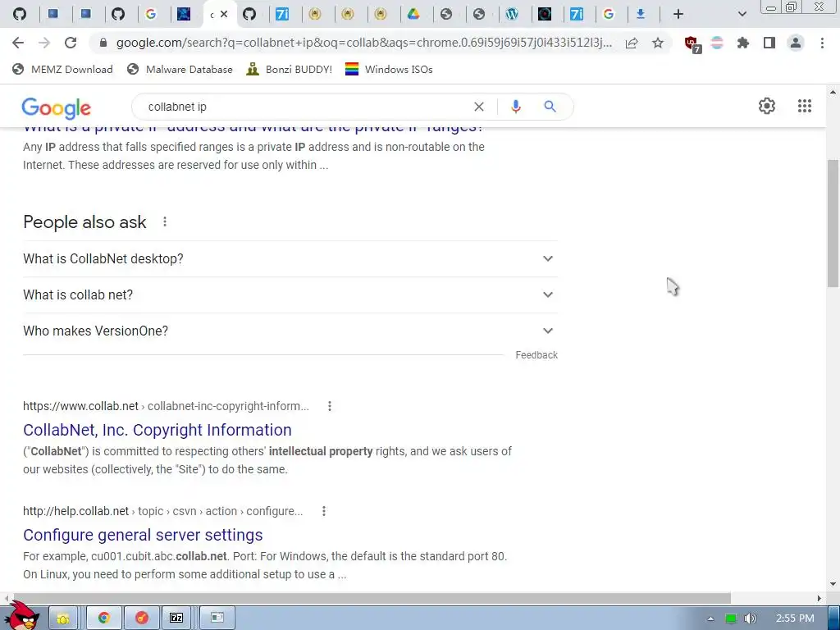Viewport: 840px width, 630px height.
Task: Open CollabNet, Inc. Copyright Information result
Action: click(157, 430)
